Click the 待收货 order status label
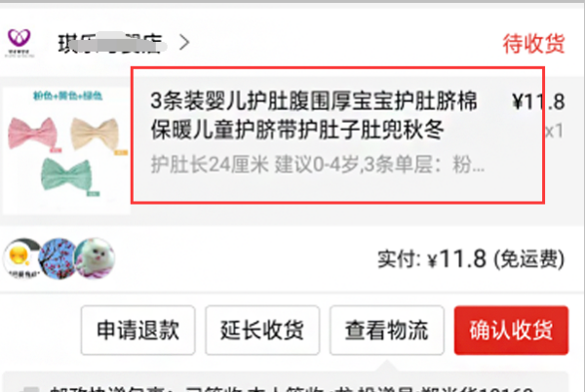Image resolution: width=585 pixels, height=392 pixels. pyautogui.click(x=533, y=44)
